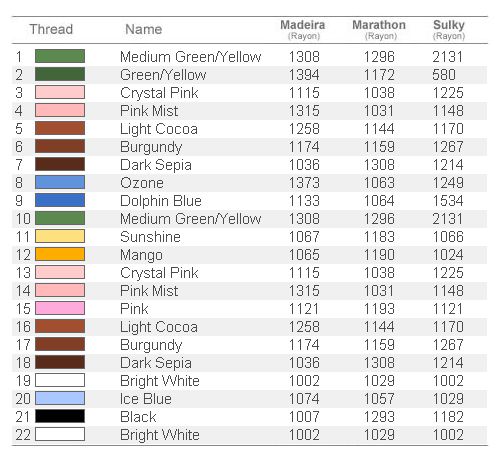
Task: Select Marathon code 1293 for Black
Action: [x=379, y=417]
